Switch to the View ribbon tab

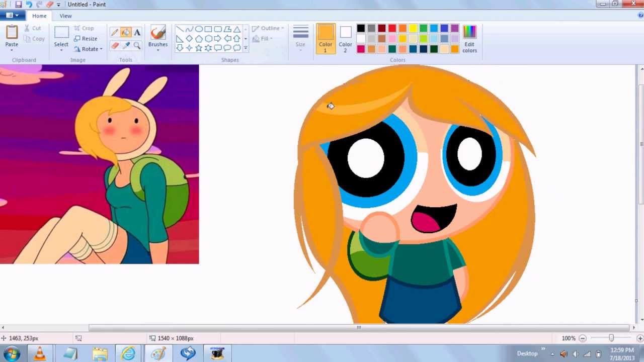[x=65, y=16]
